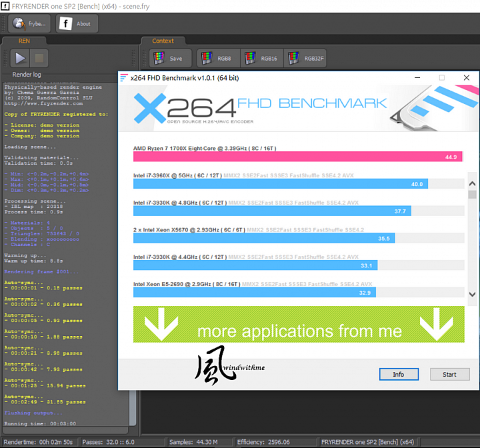The image size is (480, 448).
Task: Open the 'more applications from me' banner
Action: (299, 324)
